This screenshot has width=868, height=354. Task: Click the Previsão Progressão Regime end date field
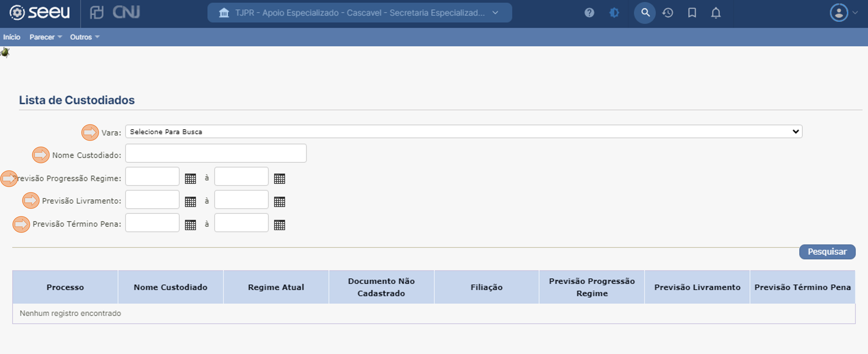(x=241, y=176)
